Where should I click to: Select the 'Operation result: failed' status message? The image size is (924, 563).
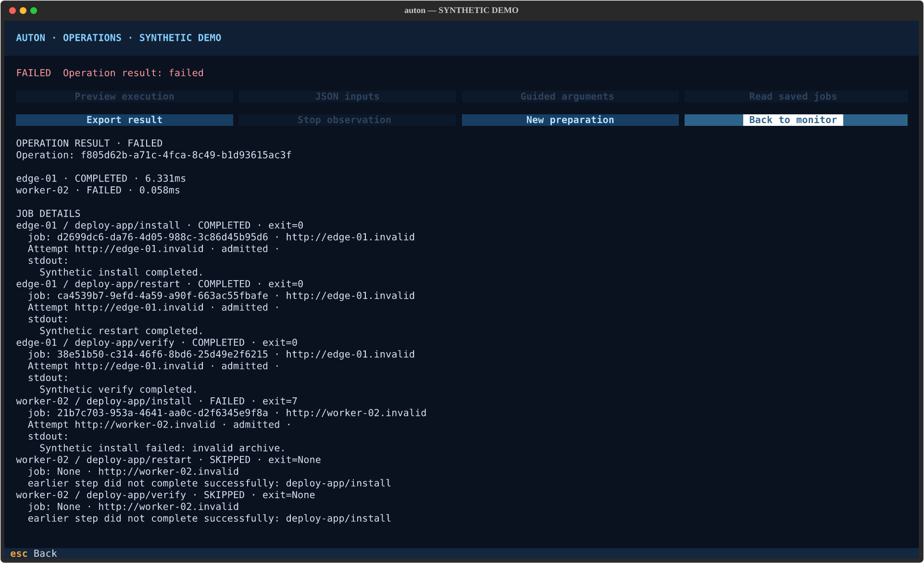click(x=133, y=73)
